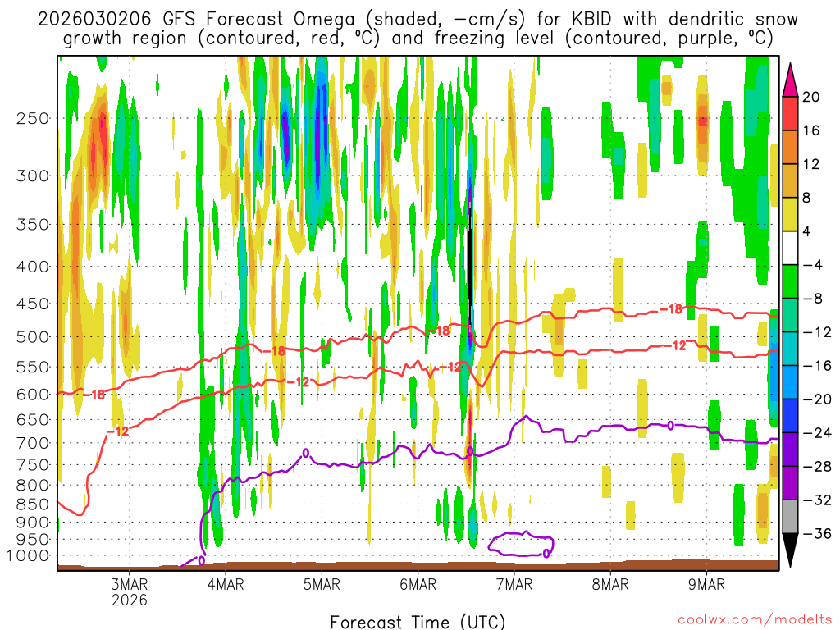Click the white colorbar swatch between -4 and 4
840x630 pixels.
point(790,248)
